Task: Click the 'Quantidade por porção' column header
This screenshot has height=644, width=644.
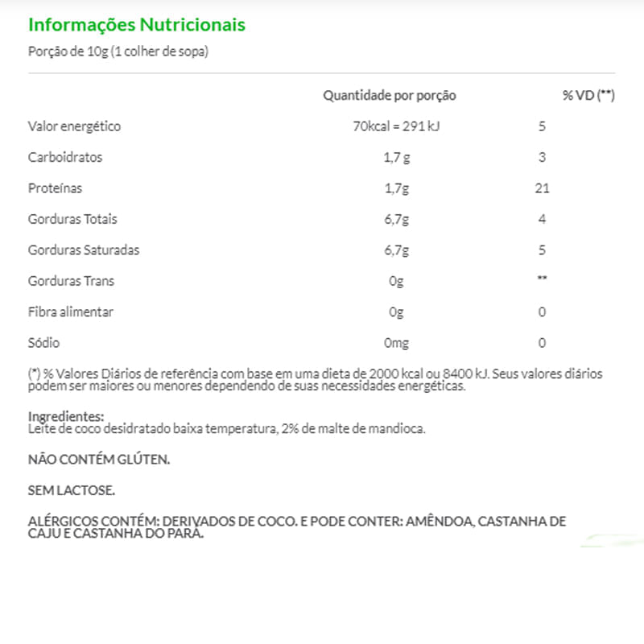Action: (x=390, y=96)
